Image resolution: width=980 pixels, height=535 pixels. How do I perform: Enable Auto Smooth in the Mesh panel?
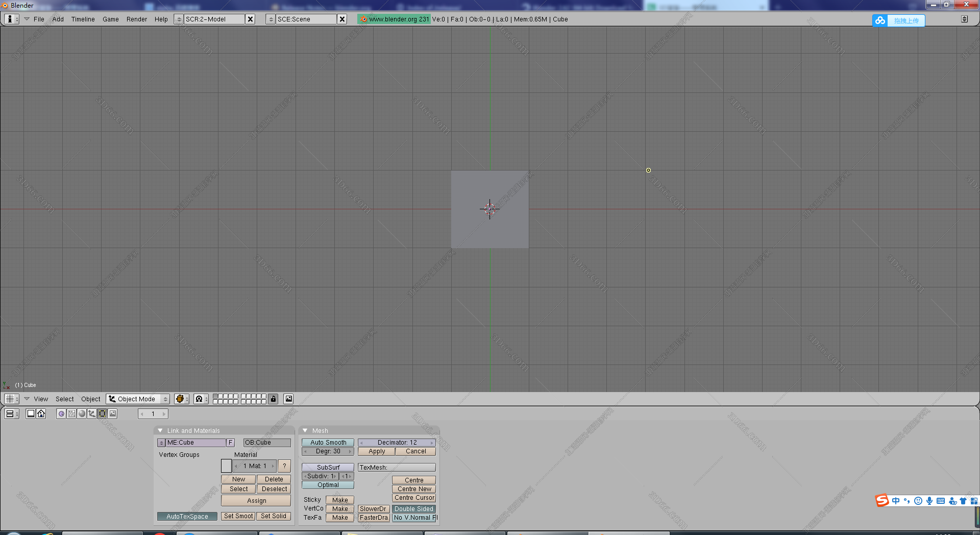tap(327, 442)
